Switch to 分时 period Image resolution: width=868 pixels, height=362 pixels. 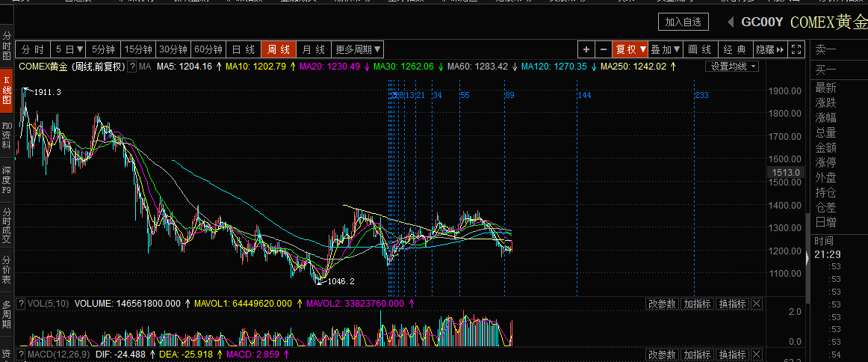coord(33,49)
